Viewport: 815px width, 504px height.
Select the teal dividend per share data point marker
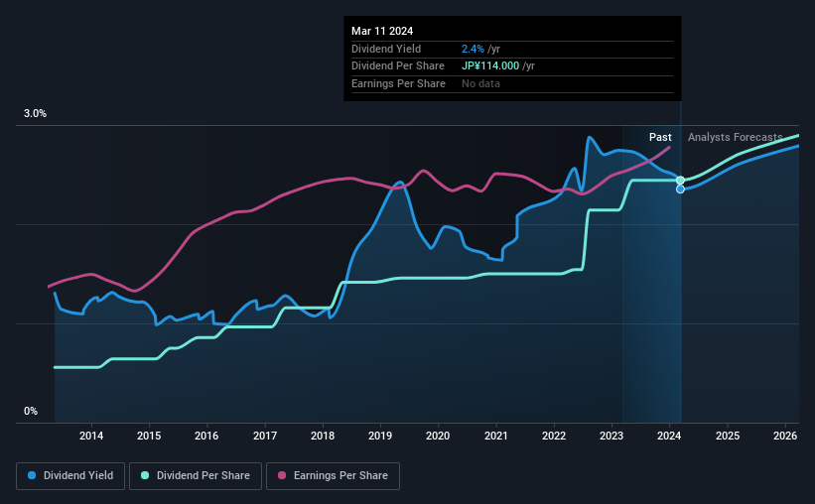680,181
